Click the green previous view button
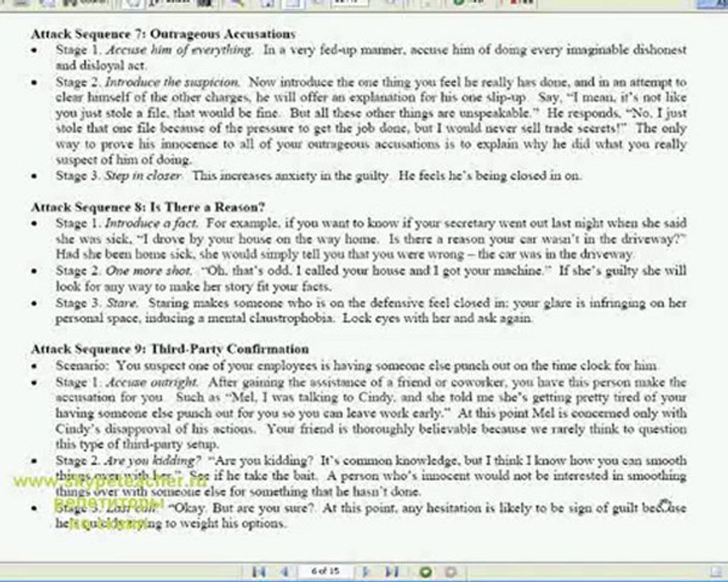This screenshot has height=582, width=728. (425, 571)
